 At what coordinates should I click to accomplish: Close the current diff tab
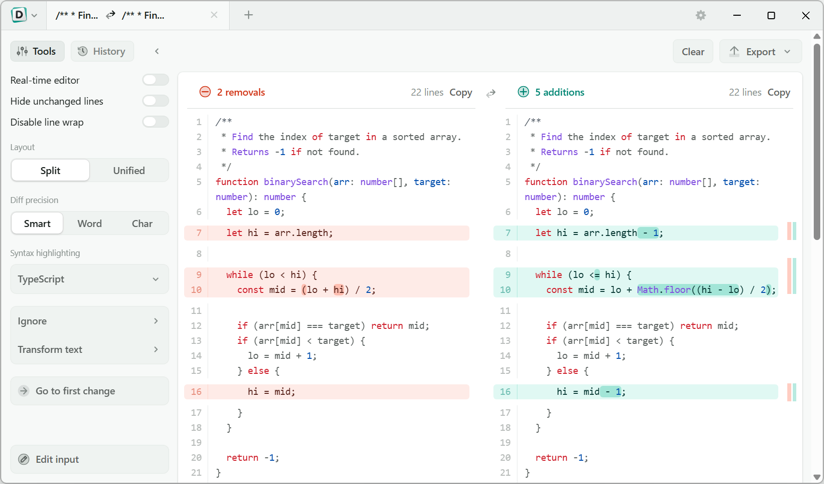click(x=214, y=15)
